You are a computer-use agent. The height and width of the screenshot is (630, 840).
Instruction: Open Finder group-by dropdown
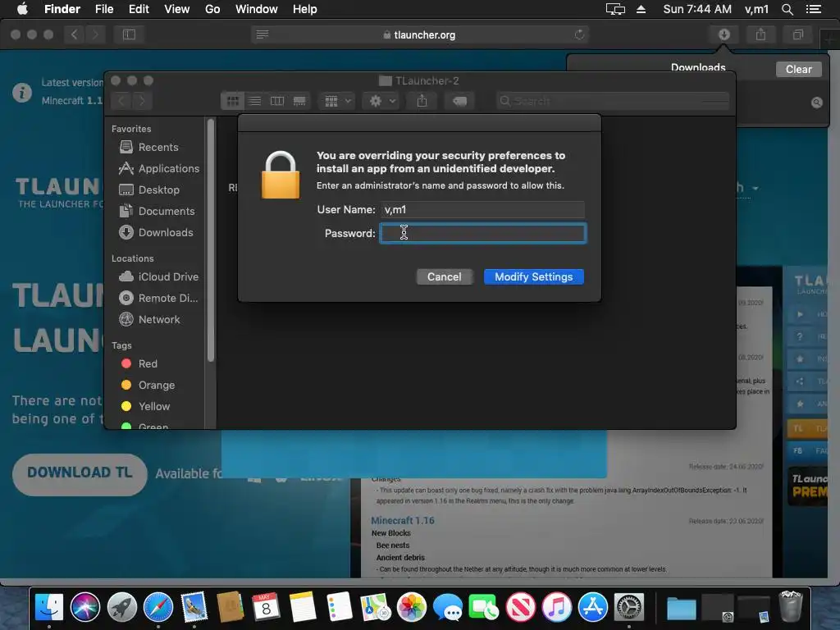pos(337,101)
